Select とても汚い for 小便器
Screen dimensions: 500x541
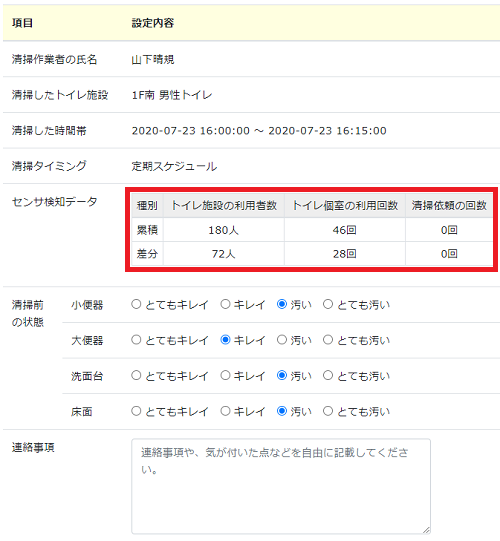(328, 304)
